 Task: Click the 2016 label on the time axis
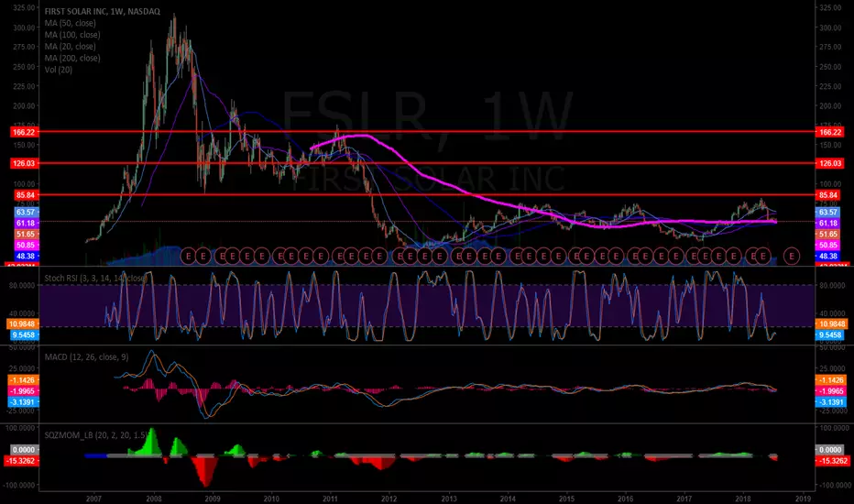click(625, 498)
